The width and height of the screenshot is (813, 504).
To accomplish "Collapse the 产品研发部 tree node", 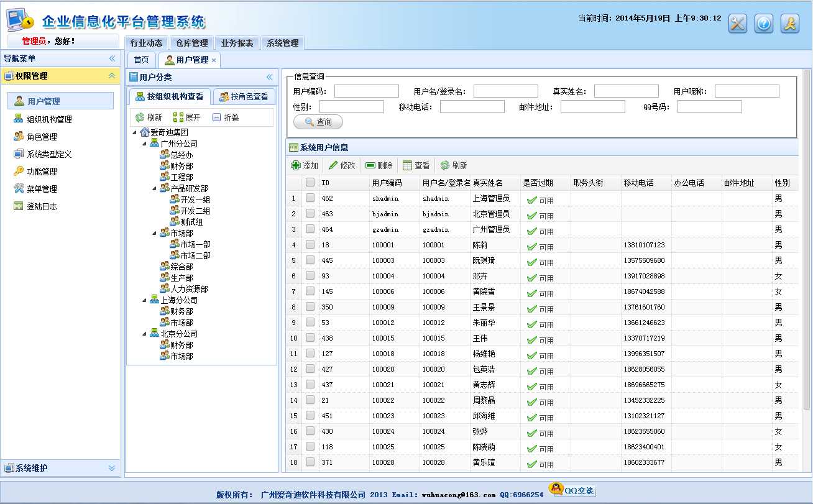I will click(155, 188).
